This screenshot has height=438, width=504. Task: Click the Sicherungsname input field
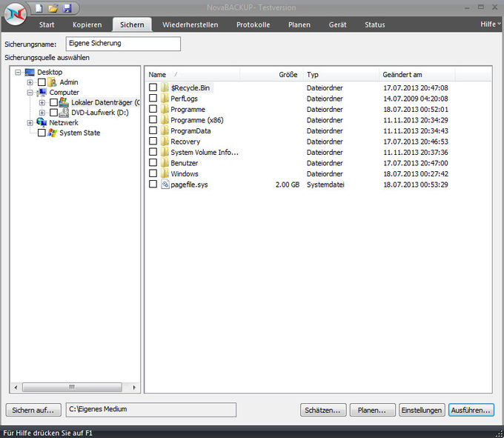[x=123, y=44]
